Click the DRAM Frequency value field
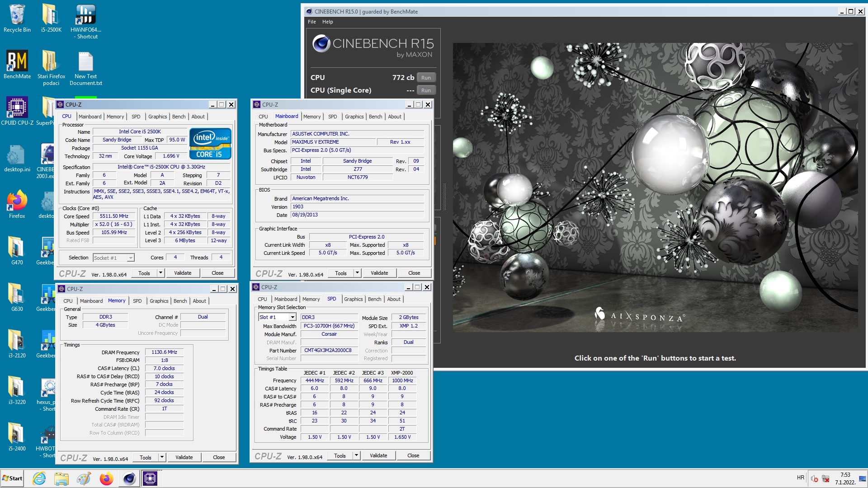The height and width of the screenshot is (488, 868). tap(164, 352)
